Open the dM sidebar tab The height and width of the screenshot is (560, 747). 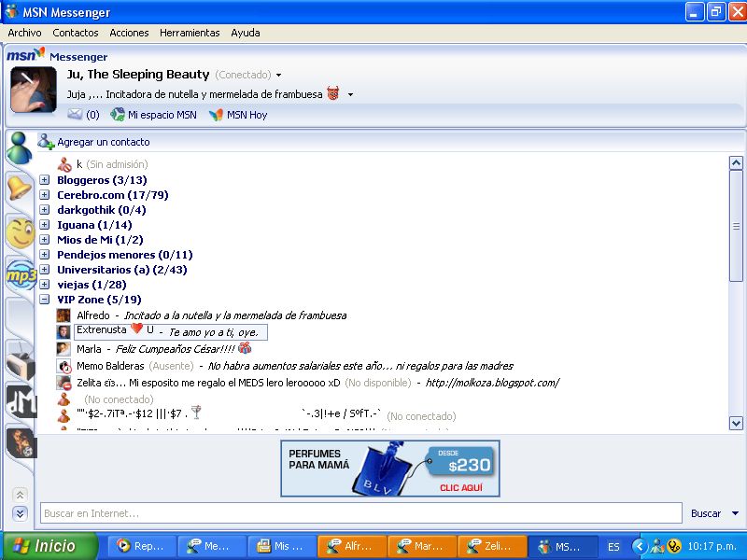21,402
